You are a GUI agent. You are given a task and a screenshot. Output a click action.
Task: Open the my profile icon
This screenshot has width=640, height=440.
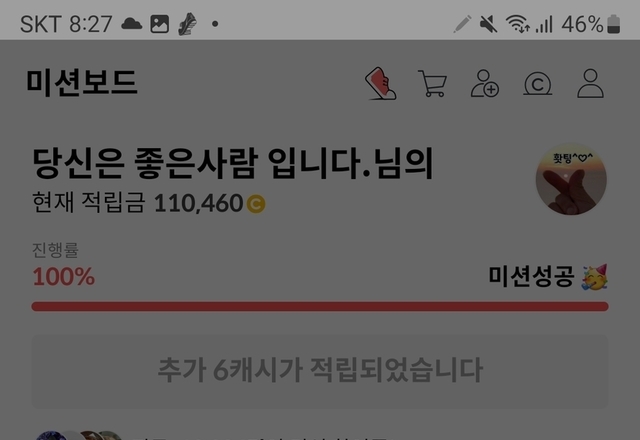tap(590, 83)
